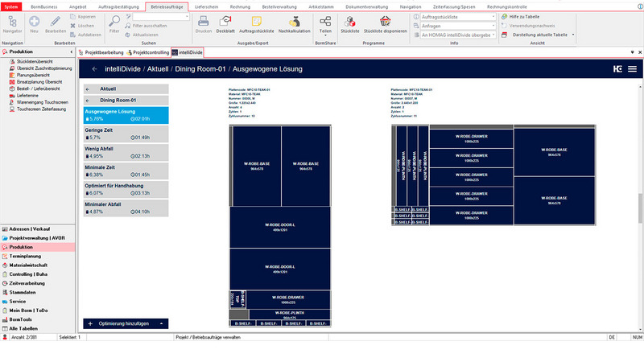Expand the Optimierung hinzufügen panel arrow
The height and width of the screenshot is (362, 644).
(162, 323)
